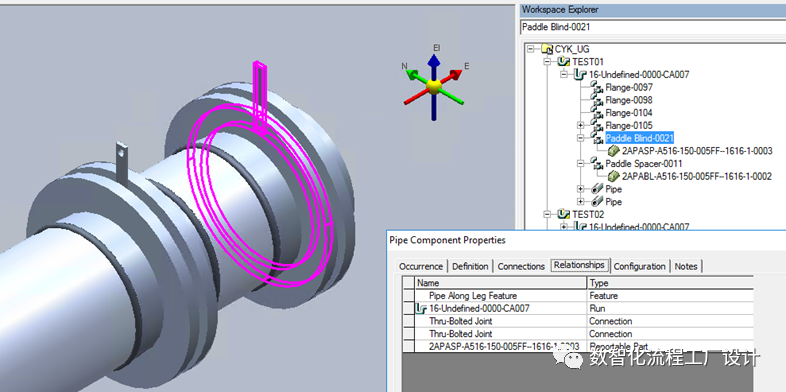
Task: Open the Configuration tab
Action: [640, 266]
